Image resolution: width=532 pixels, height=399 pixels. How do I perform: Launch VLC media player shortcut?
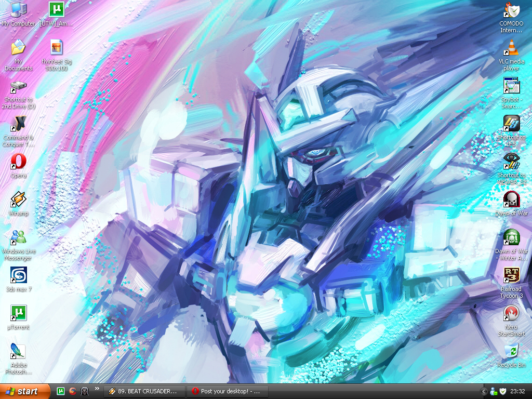[x=511, y=55]
